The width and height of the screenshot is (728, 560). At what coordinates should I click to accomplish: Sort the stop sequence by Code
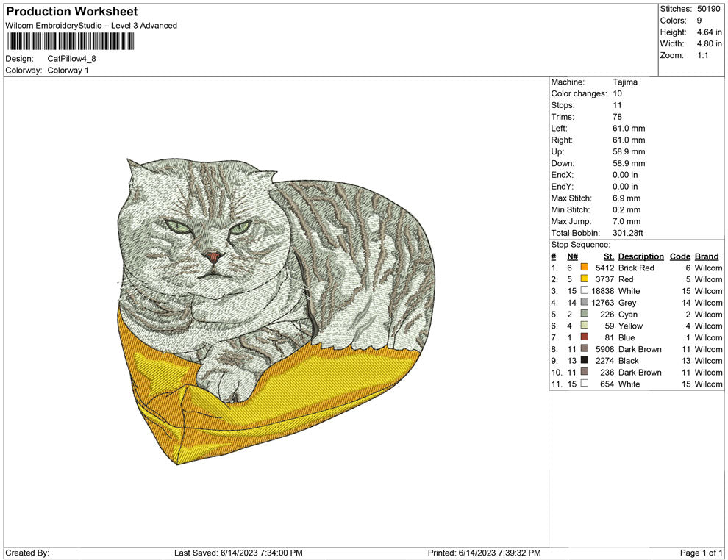click(679, 256)
